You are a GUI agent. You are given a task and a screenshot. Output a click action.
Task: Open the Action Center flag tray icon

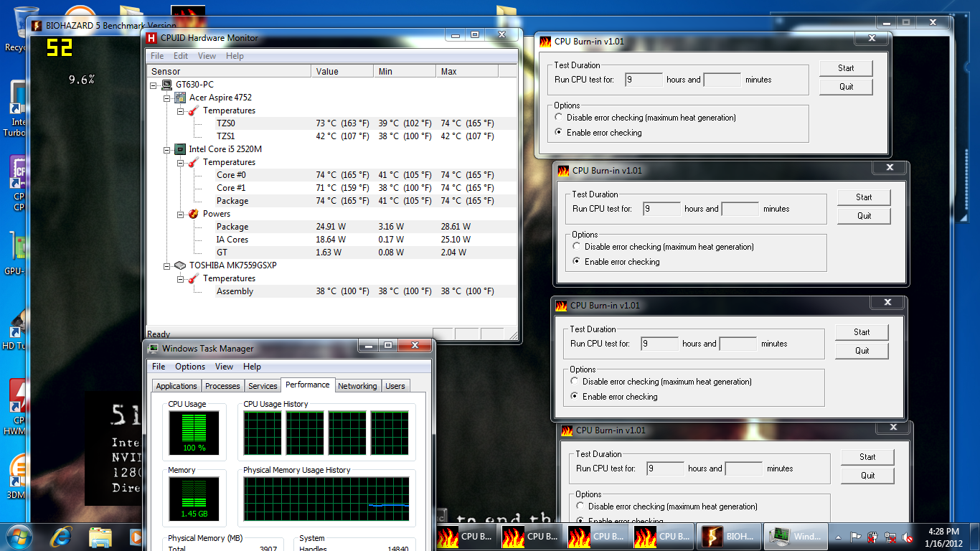click(856, 537)
